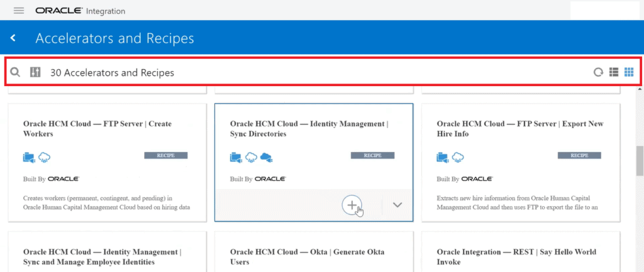Refresh the accelerators and recipes list
644x272 pixels.
tap(599, 73)
